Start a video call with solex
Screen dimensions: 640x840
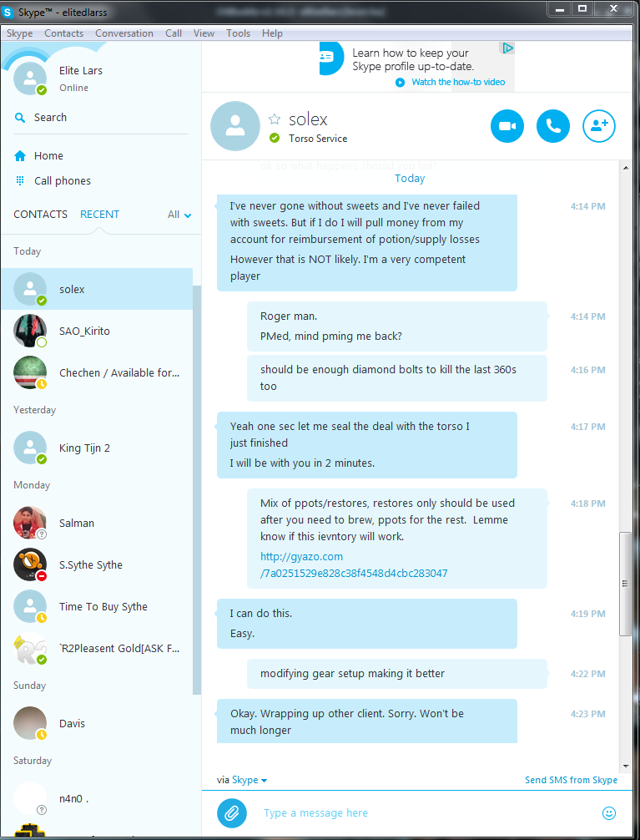coord(506,126)
